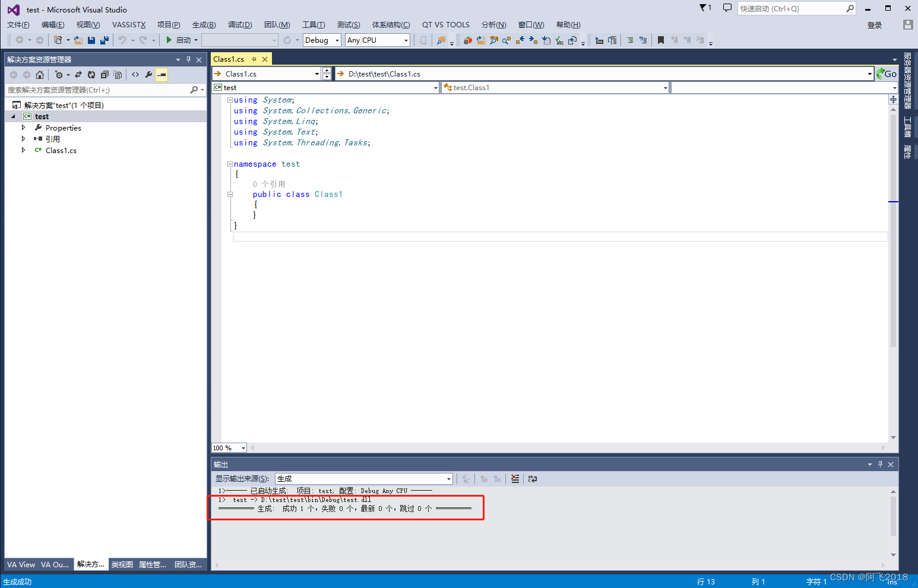This screenshot has width=918, height=588.
Task: Toggle word wrap in the Output pane
Action: coord(532,478)
